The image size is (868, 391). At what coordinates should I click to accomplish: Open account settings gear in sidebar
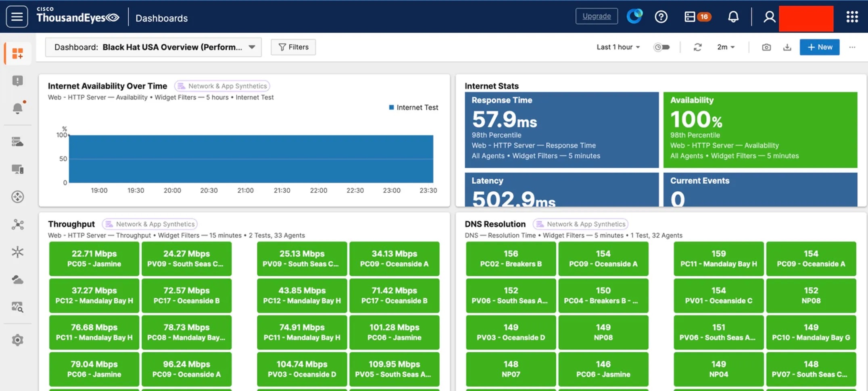click(x=17, y=340)
